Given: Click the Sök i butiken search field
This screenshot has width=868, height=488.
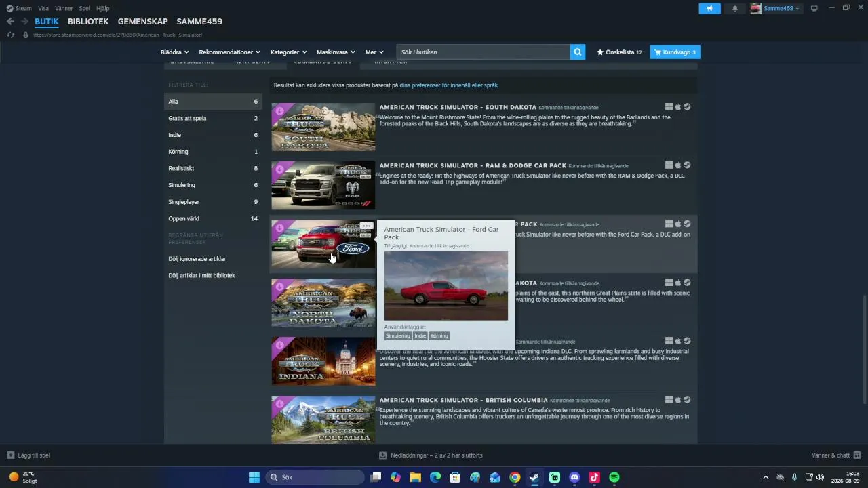Looking at the screenshot, I should click(x=483, y=52).
